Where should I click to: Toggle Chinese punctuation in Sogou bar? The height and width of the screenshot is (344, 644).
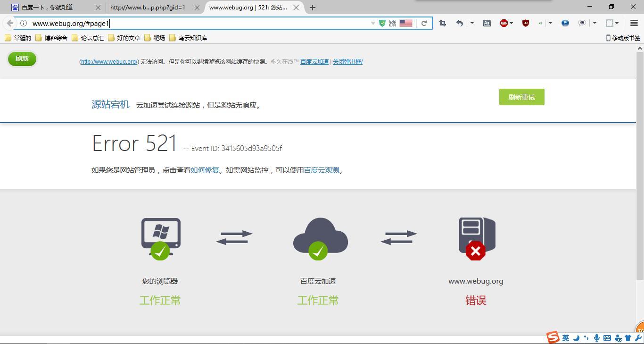tap(586, 338)
